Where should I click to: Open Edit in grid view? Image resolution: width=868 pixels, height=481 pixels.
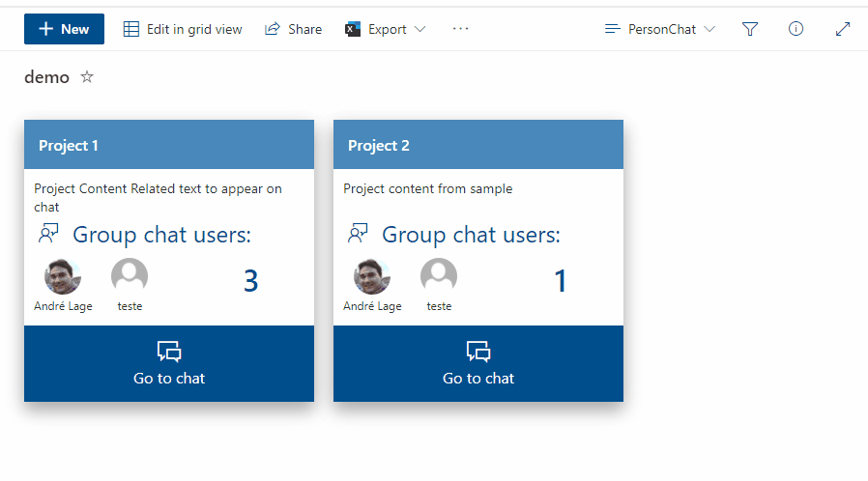pyautogui.click(x=183, y=29)
